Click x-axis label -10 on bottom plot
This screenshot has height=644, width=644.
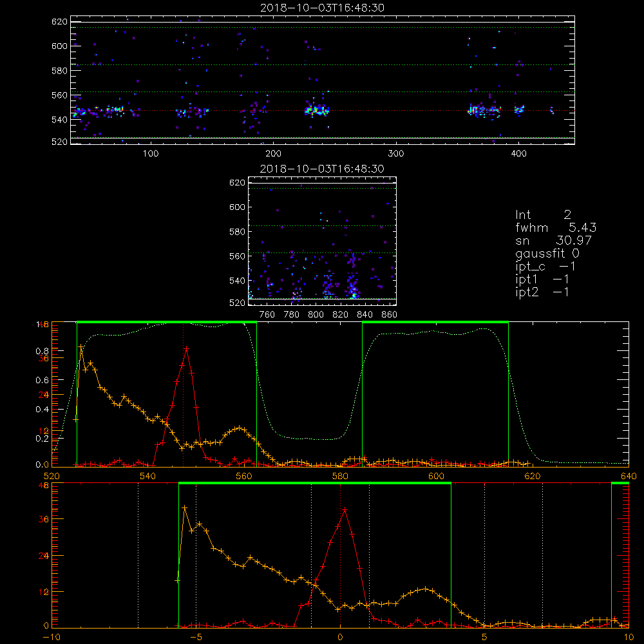tap(52, 637)
